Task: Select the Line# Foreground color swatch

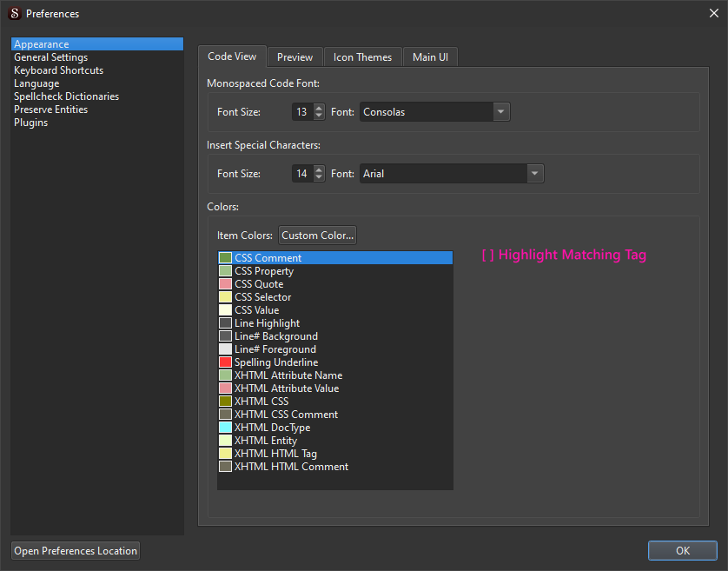Action: point(225,349)
